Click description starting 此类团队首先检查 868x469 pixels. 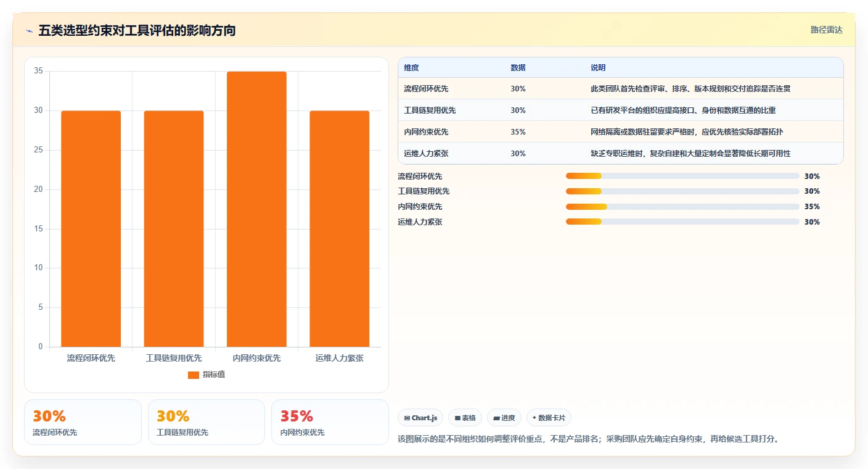tap(690, 89)
